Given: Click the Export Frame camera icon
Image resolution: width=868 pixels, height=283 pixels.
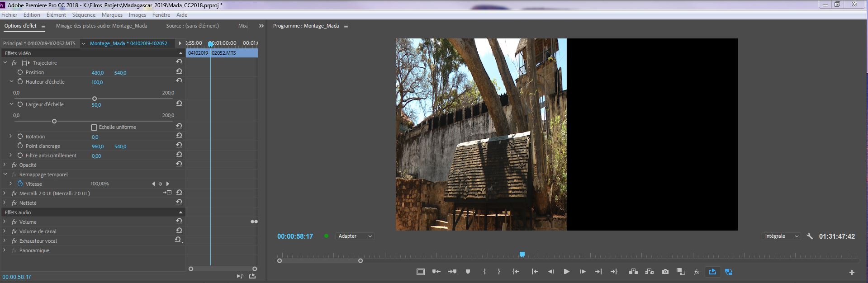Looking at the screenshot, I should pos(665,272).
